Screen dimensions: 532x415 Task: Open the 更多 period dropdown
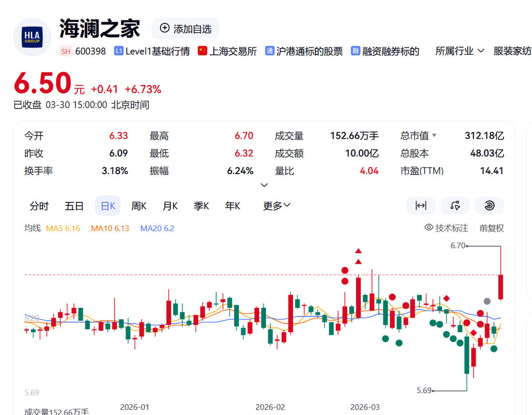[277, 206]
